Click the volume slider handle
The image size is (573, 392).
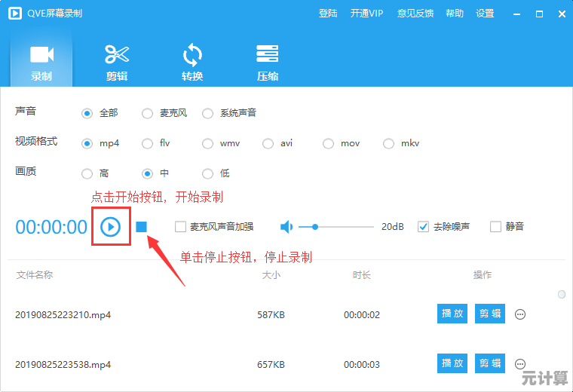coord(315,226)
